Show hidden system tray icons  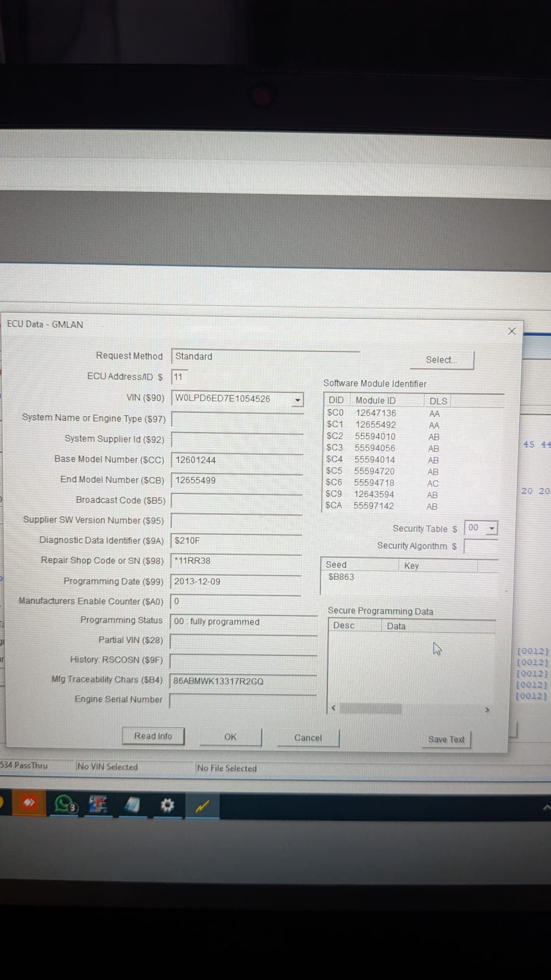click(x=546, y=808)
